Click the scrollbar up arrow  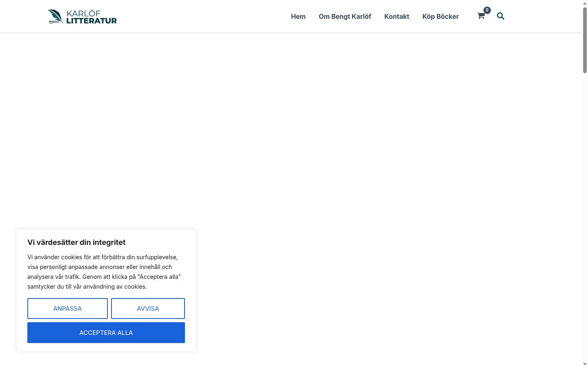coord(585,3)
